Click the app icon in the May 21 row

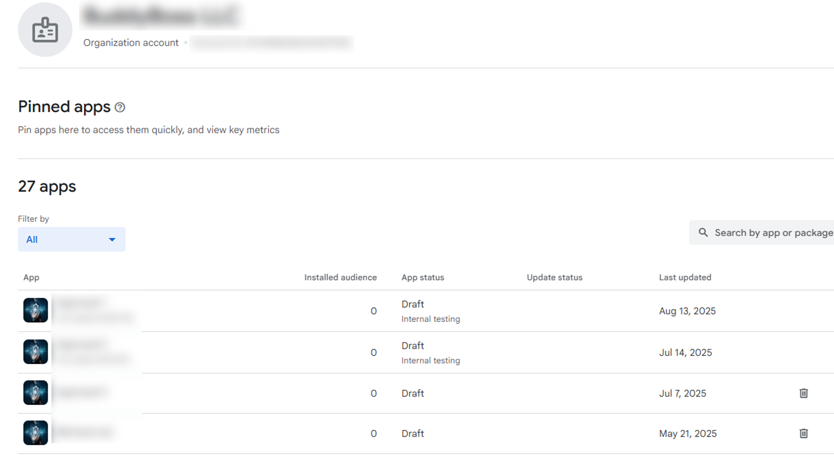coord(35,433)
